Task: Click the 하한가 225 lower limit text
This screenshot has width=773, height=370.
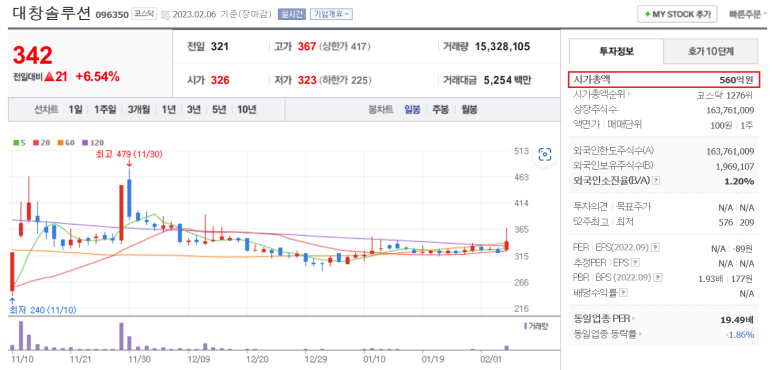Action: click(x=345, y=80)
